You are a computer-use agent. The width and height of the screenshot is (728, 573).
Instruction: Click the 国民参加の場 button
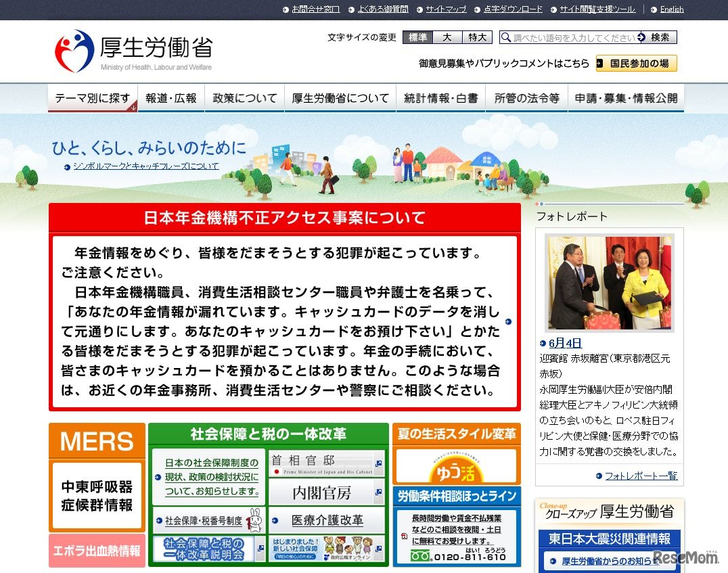pyautogui.click(x=636, y=64)
